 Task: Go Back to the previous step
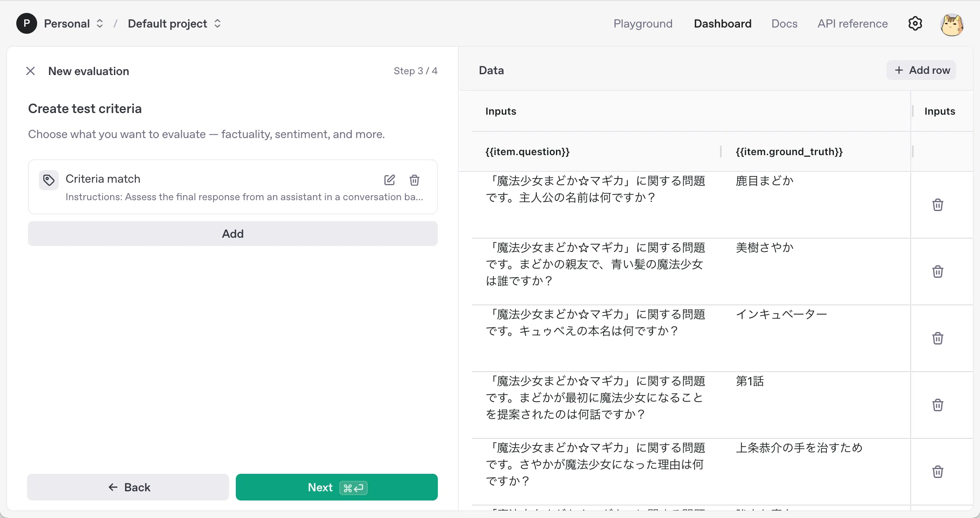pyautogui.click(x=128, y=487)
